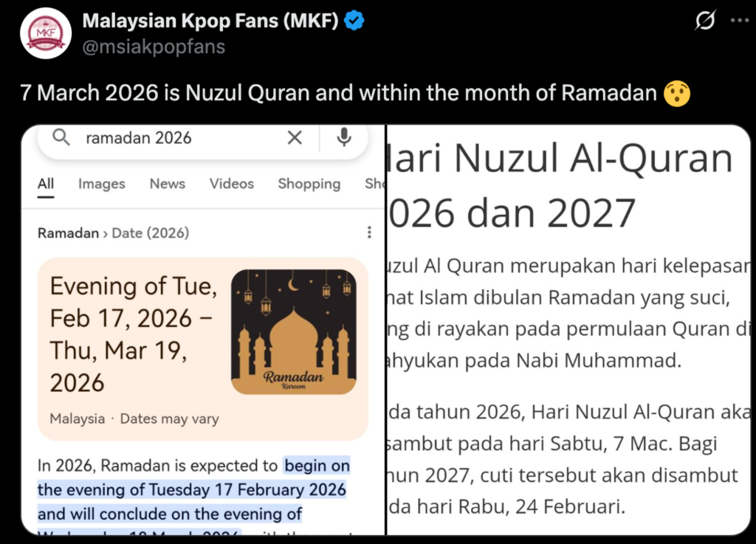Image resolution: width=756 pixels, height=544 pixels.
Task: Open the News results tab
Action: click(x=168, y=184)
